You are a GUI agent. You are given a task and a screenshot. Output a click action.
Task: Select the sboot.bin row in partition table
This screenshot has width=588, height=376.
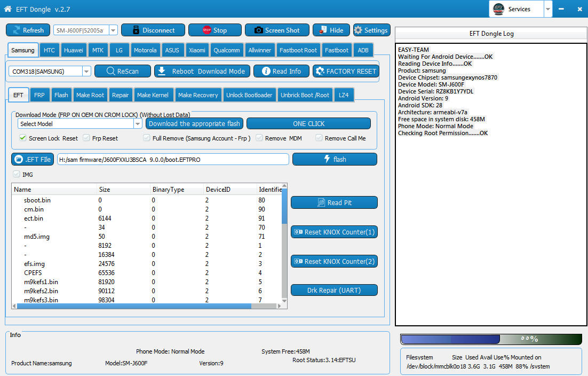147,200
